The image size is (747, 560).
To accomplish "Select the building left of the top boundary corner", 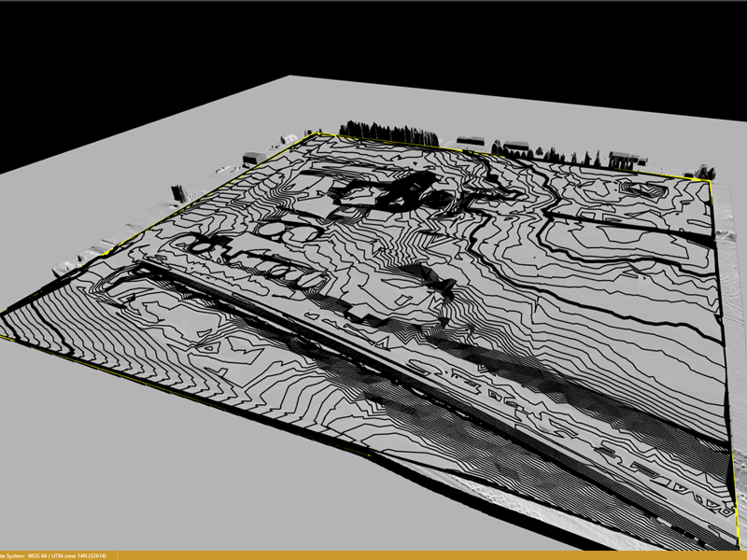I will pyautogui.click(x=253, y=159).
